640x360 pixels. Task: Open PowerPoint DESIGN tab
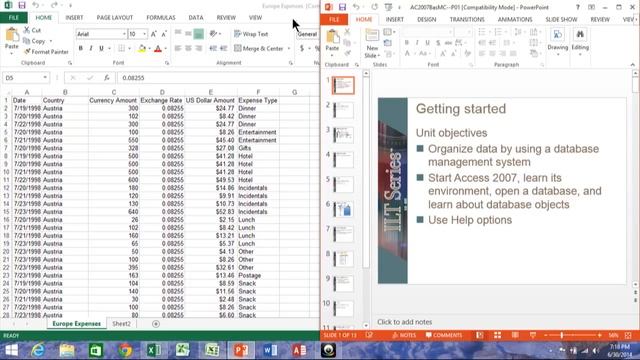427,19
